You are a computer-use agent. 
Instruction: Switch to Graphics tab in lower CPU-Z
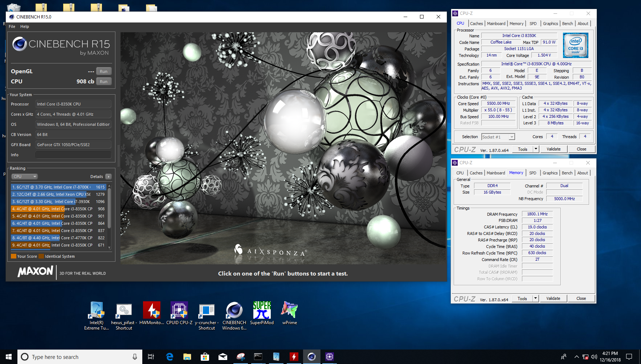point(550,173)
